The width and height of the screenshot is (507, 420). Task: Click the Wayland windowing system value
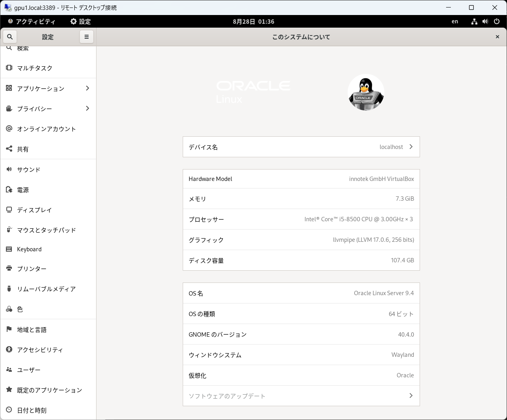pyautogui.click(x=403, y=355)
